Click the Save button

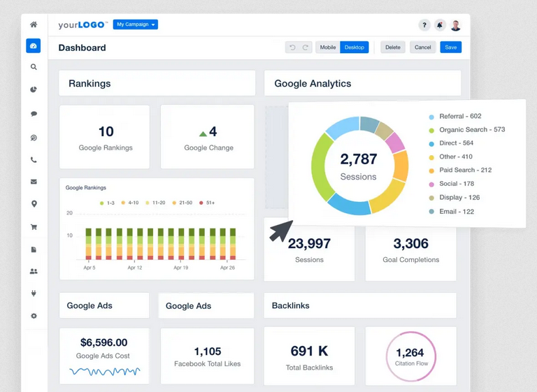[x=450, y=48]
